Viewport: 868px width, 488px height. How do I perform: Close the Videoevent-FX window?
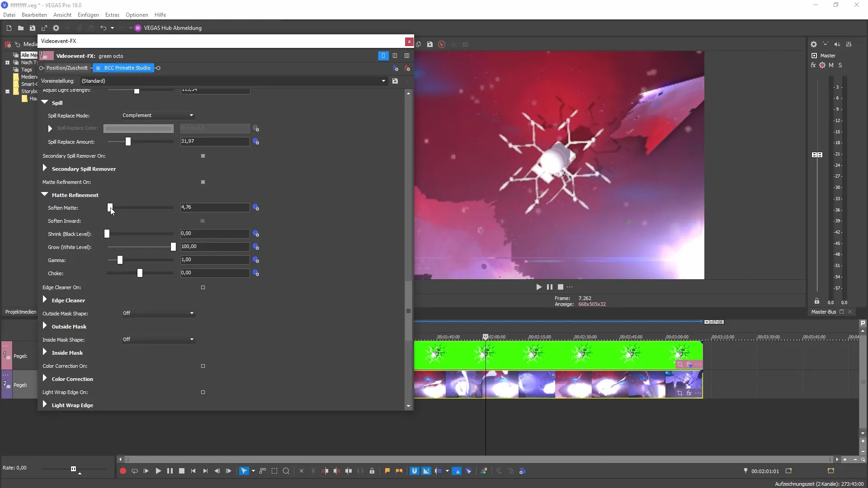click(x=409, y=42)
